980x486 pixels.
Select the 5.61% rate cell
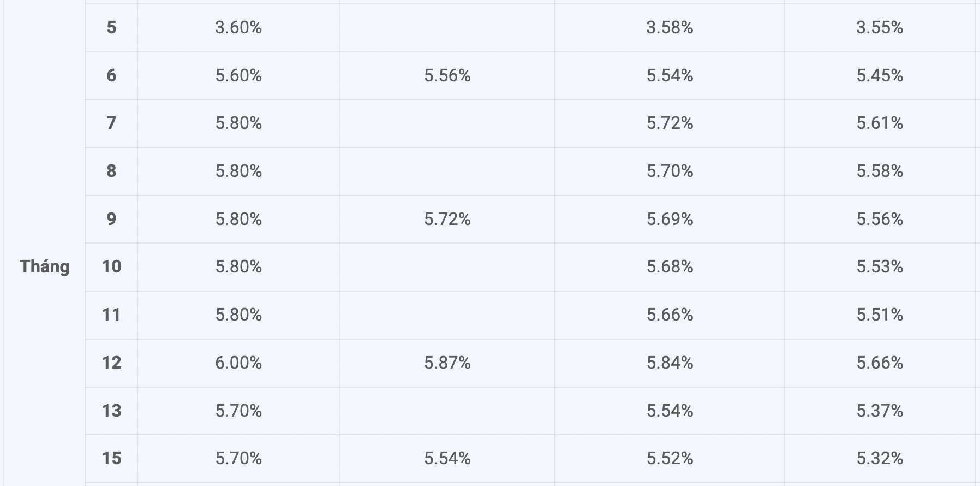880,123
